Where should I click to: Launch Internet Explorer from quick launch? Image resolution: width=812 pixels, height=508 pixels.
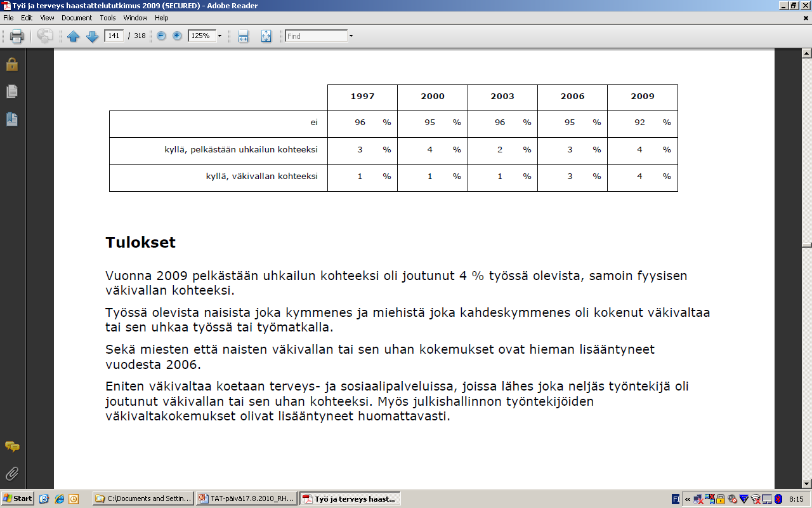[59, 498]
